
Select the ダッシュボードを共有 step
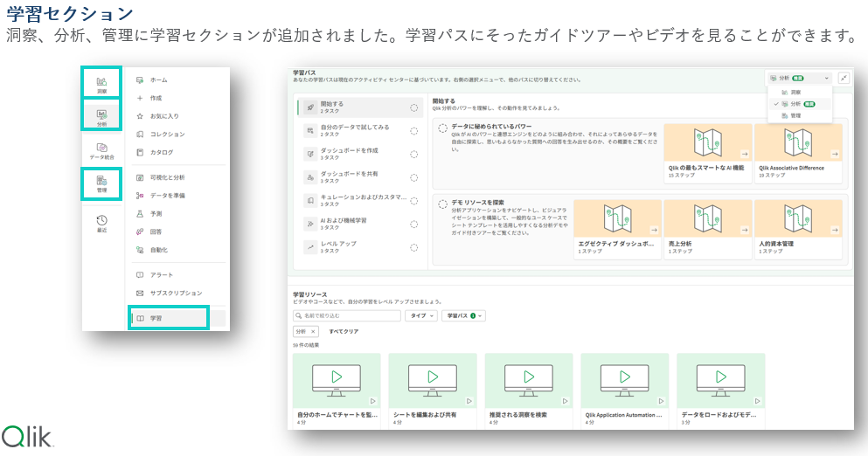point(360,177)
